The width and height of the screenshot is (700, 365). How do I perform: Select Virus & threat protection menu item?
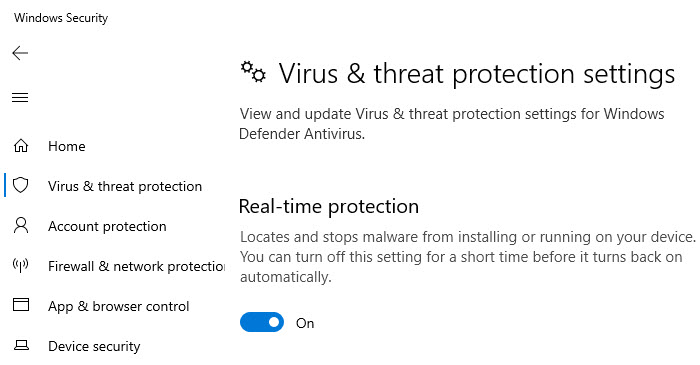(x=125, y=186)
